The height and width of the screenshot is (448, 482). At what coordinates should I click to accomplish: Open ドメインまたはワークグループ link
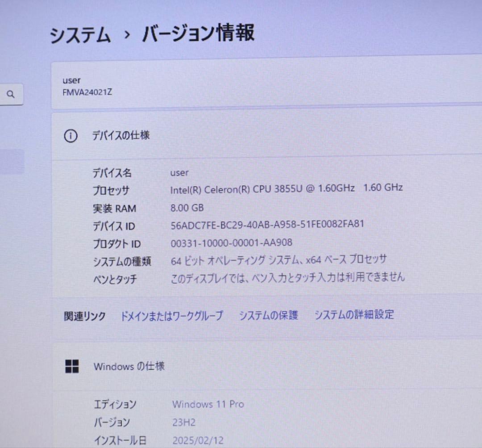tap(171, 316)
